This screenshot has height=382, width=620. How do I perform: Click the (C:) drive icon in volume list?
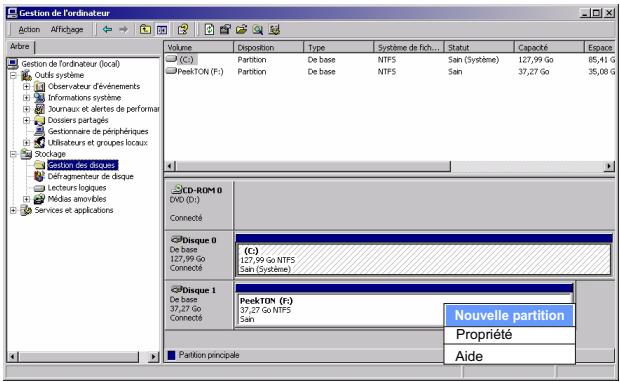[171, 59]
